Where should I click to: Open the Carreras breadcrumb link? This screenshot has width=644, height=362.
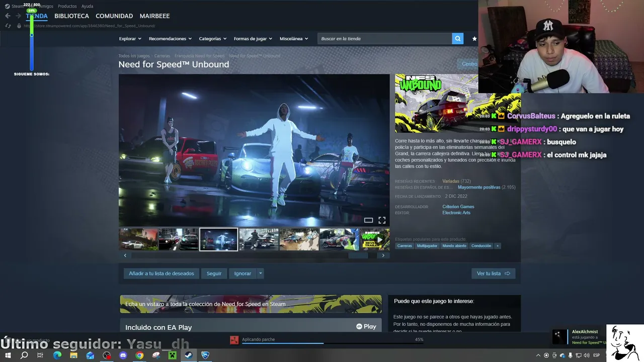[x=162, y=56]
